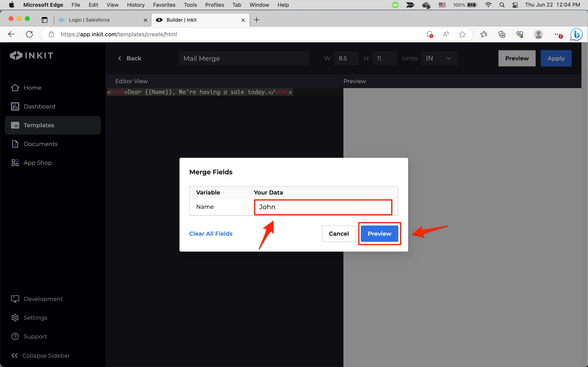Open the Settings gear icon
Image resolution: width=588 pixels, height=367 pixels.
click(x=15, y=317)
